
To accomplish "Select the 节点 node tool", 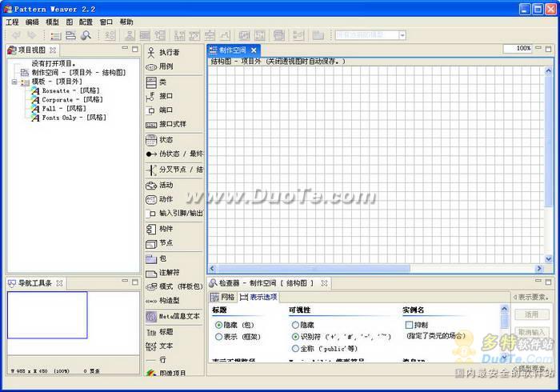I will (x=160, y=243).
